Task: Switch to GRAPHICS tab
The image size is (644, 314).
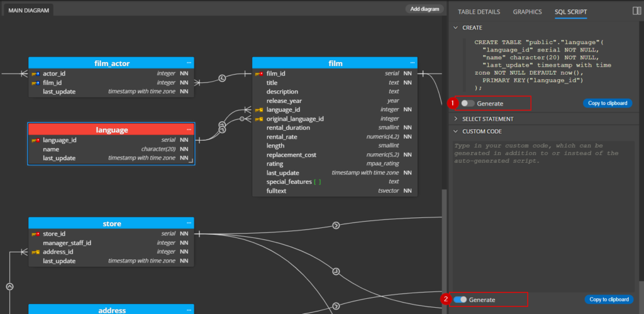Action: tap(528, 12)
